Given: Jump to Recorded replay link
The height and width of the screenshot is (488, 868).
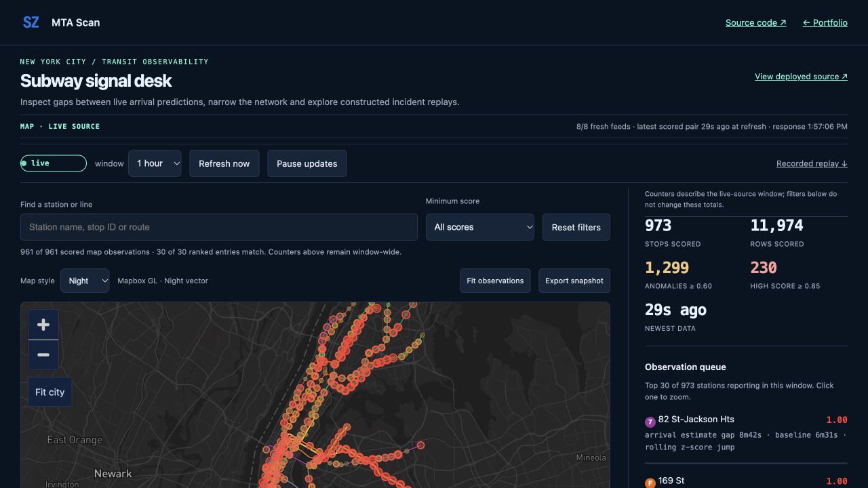Looking at the screenshot, I should [812, 163].
